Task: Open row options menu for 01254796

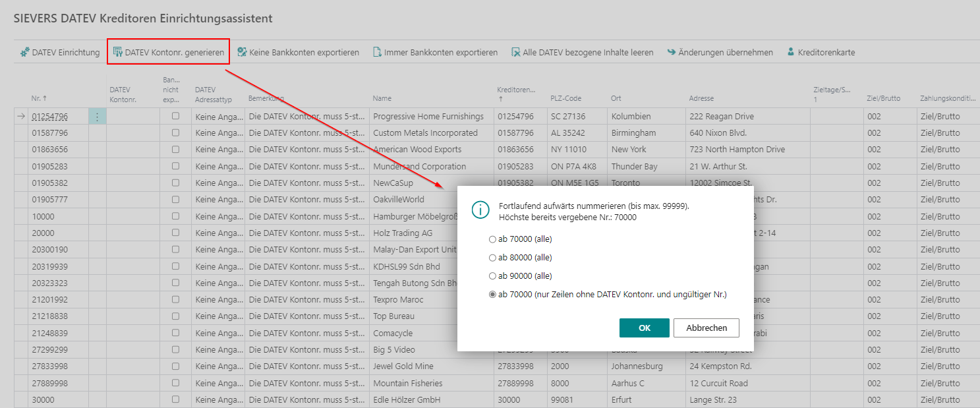Action: click(x=98, y=117)
